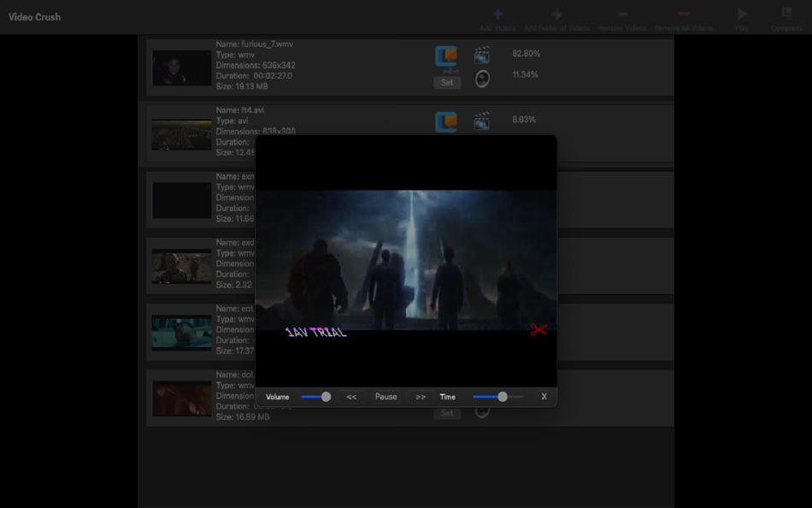
Task: Click 'Dimensions: 636x342' text
Action: [x=256, y=65]
